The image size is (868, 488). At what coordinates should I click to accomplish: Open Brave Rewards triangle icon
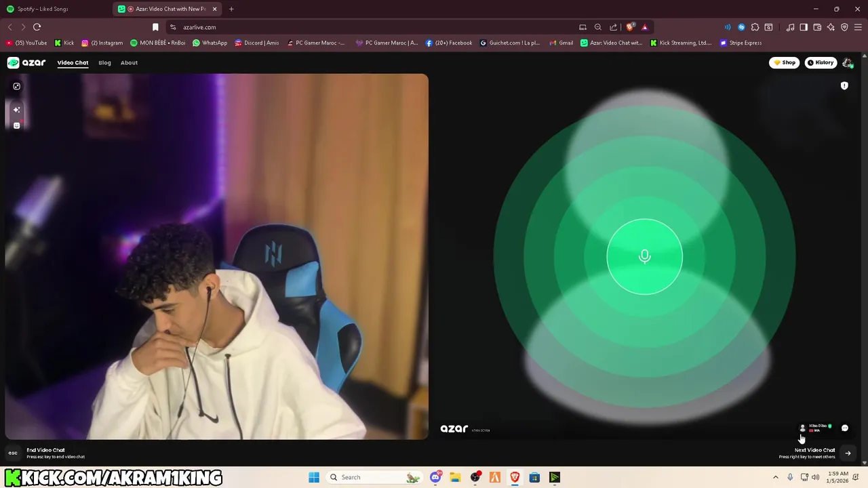click(645, 27)
